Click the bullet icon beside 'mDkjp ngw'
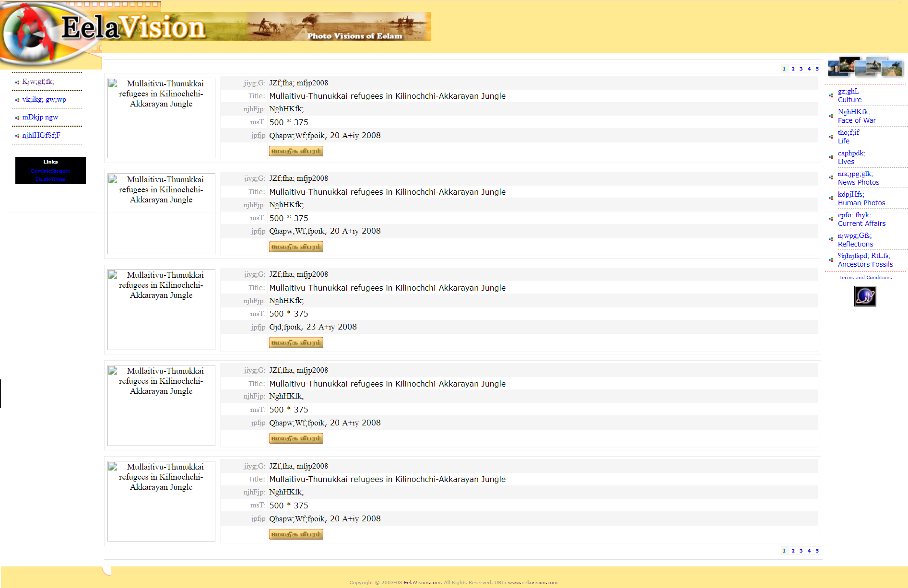908x588 pixels. click(17, 118)
